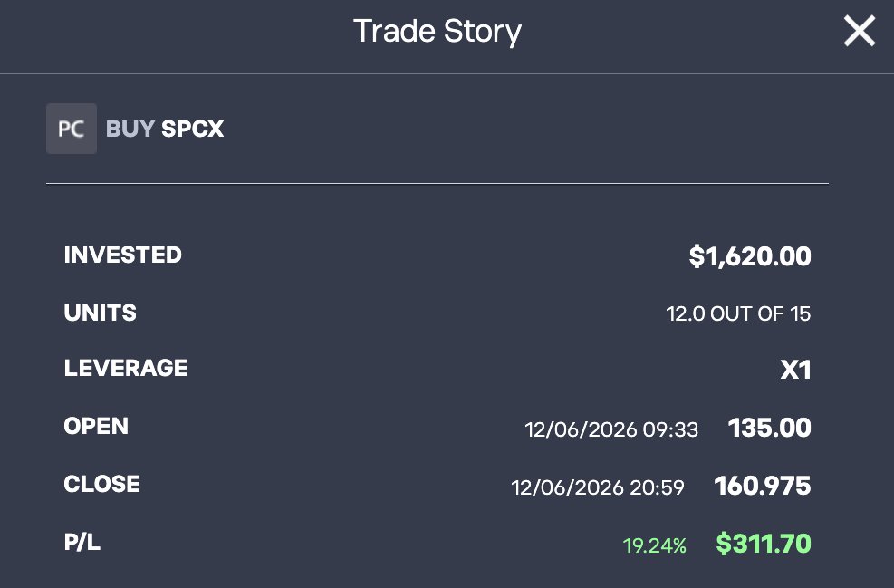894x588 pixels.
Task: Click the close price 160.975
Action: (763, 486)
